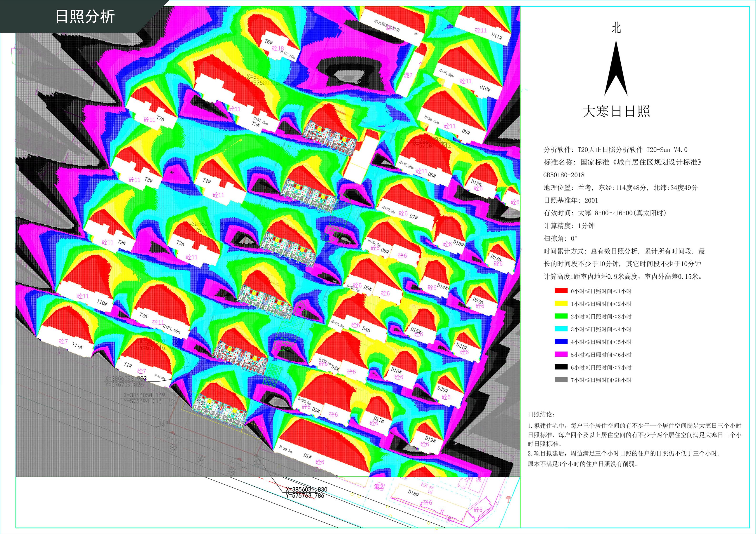Select the 时间累计方式 line
This screenshot has height=534, width=756.
click(624, 258)
